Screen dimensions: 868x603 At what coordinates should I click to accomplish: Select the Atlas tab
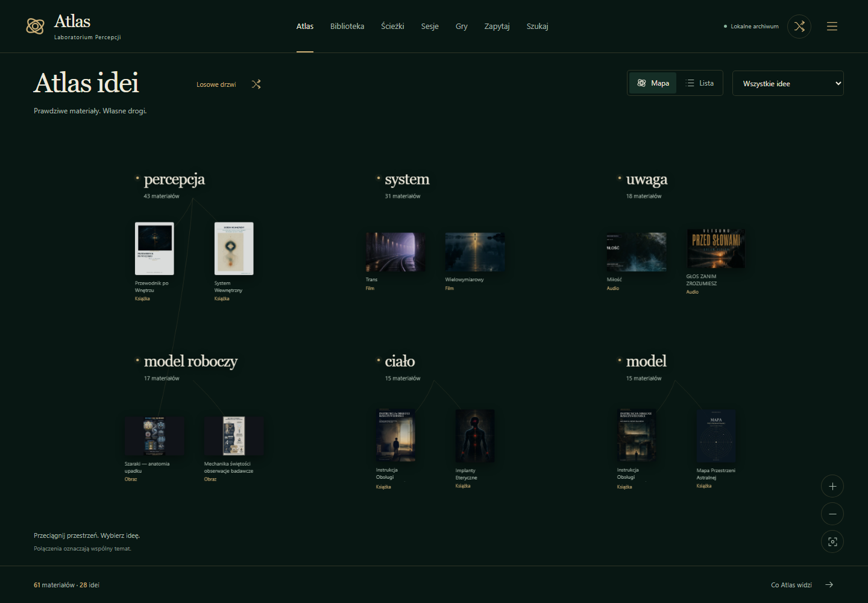tap(305, 27)
